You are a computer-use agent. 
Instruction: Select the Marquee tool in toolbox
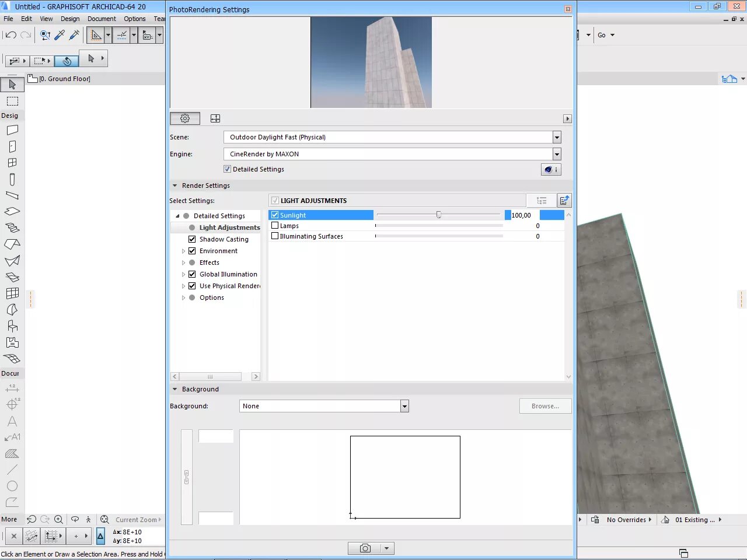[x=12, y=101]
